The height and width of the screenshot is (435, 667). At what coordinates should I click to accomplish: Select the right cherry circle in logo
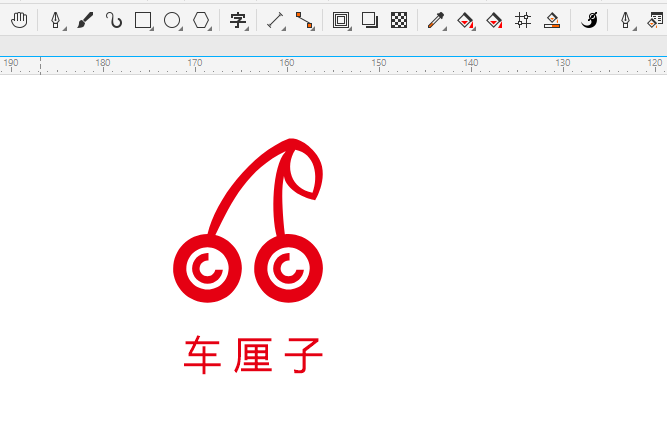coord(288,268)
